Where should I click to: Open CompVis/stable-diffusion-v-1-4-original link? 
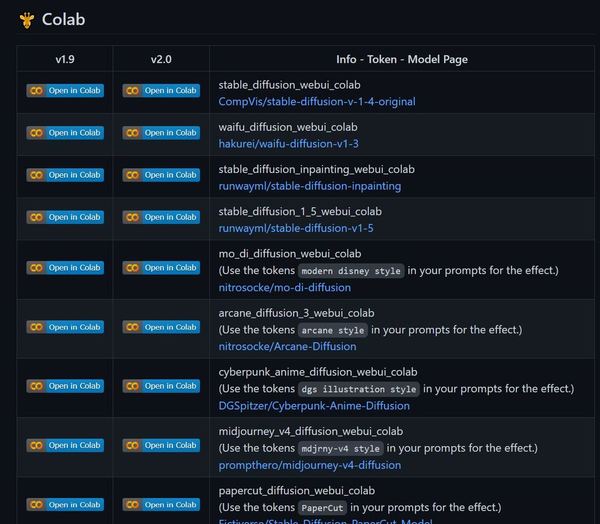(317, 102)
